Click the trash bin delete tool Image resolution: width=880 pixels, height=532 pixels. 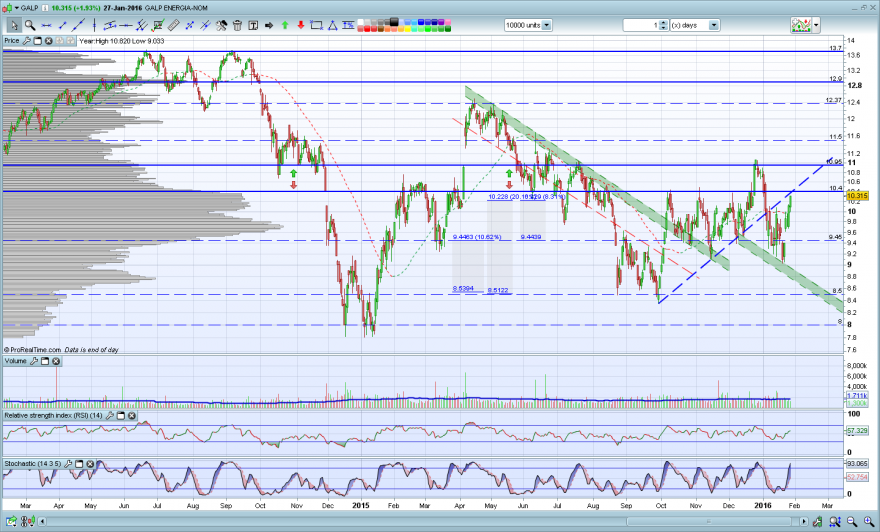pyautogui.click(x=237, y=25)
